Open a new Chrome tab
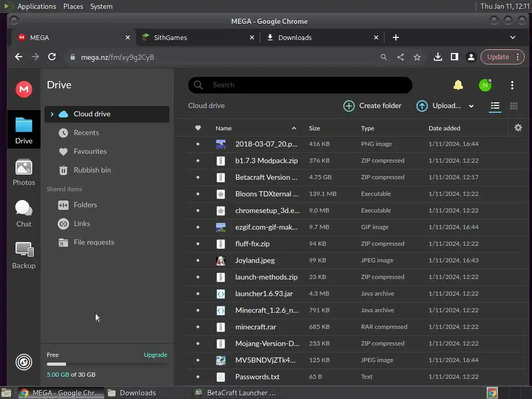The width and height of the screenshot is (532, 399). 395,37
